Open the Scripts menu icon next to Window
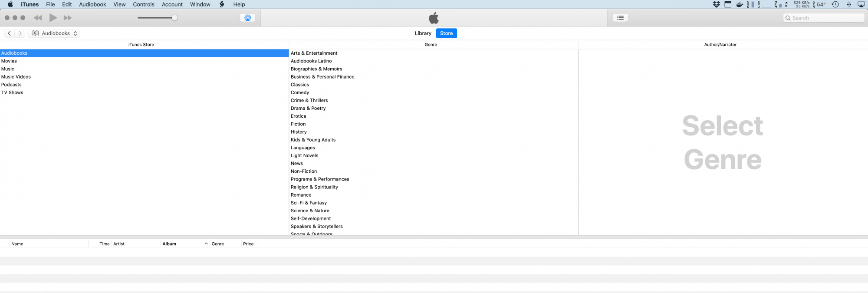 222,4
